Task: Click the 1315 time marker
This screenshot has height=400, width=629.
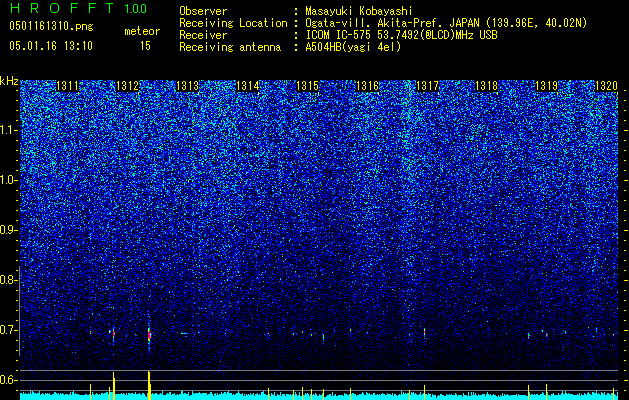Action: 307,86
